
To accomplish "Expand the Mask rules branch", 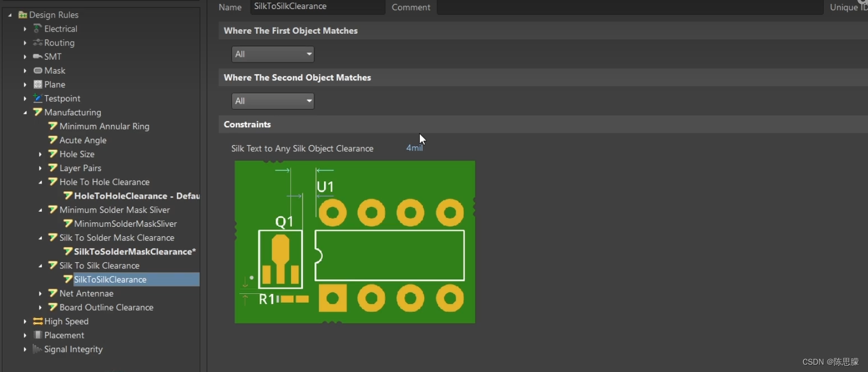I will 25,70.
